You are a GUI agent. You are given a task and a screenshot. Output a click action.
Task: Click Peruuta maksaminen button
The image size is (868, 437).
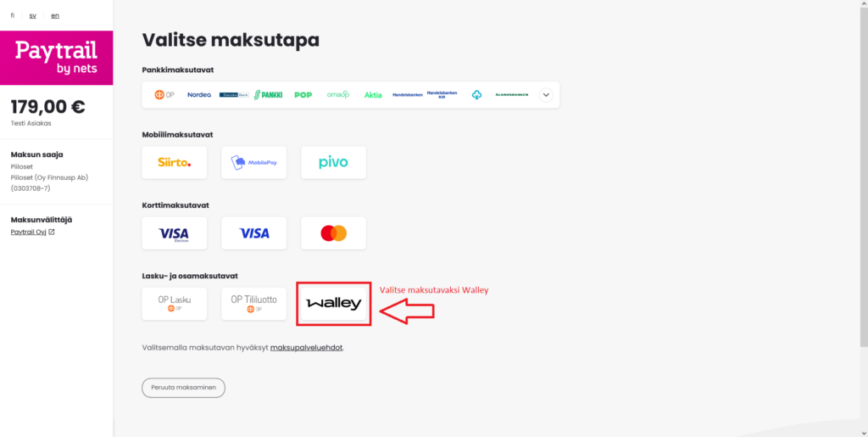(183, 388)
